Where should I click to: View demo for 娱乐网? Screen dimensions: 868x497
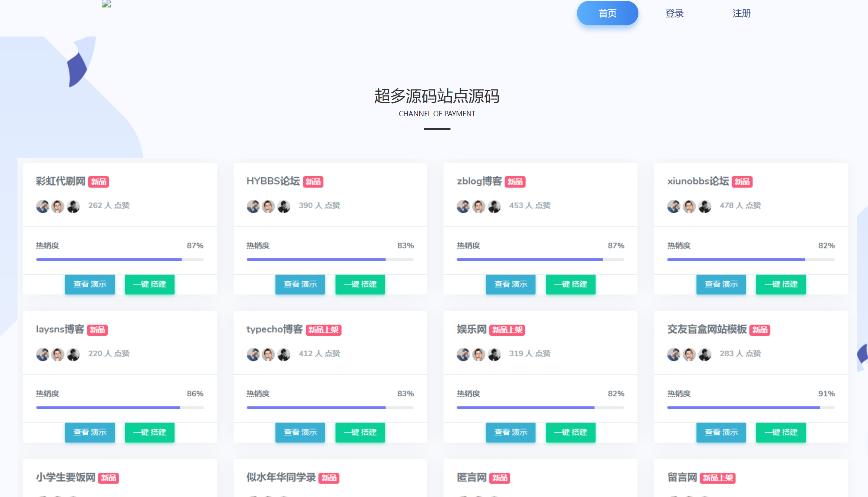click(511, 432)
